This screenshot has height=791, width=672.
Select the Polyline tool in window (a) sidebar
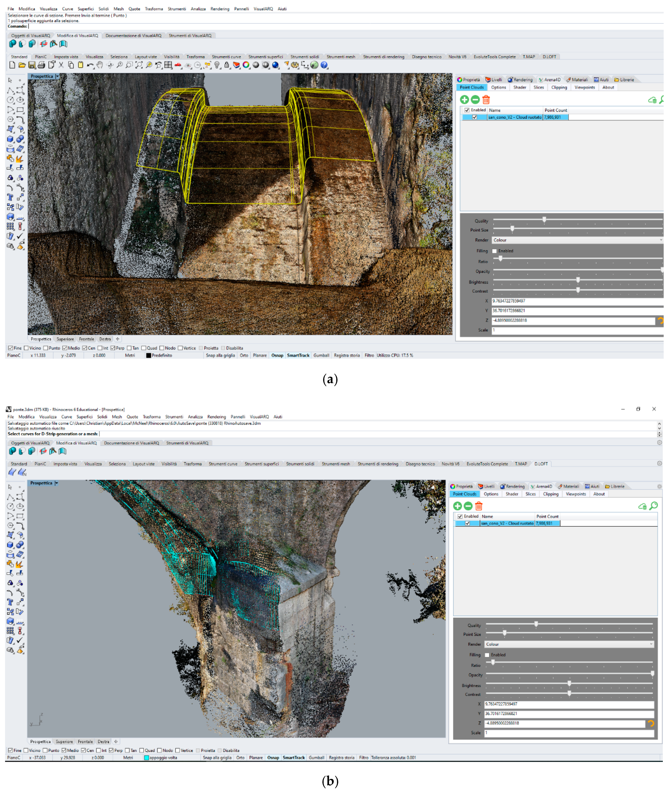11,91
